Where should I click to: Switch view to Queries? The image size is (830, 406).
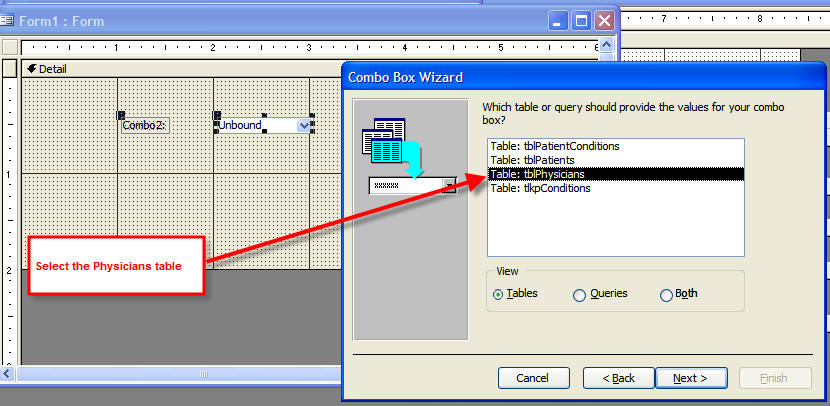pyautogui.click(x=579, y=295)
